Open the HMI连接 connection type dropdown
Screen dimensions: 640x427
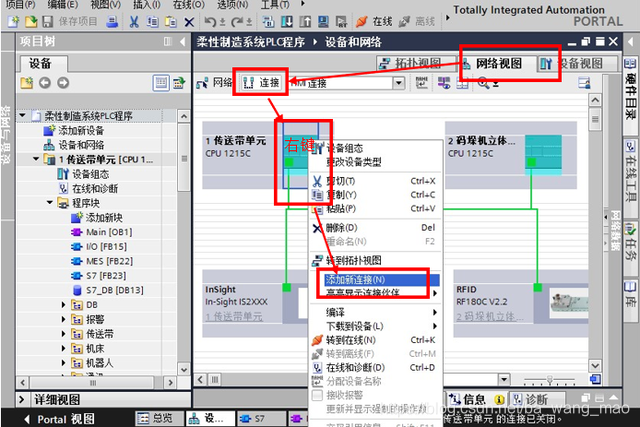coord(399,83)
